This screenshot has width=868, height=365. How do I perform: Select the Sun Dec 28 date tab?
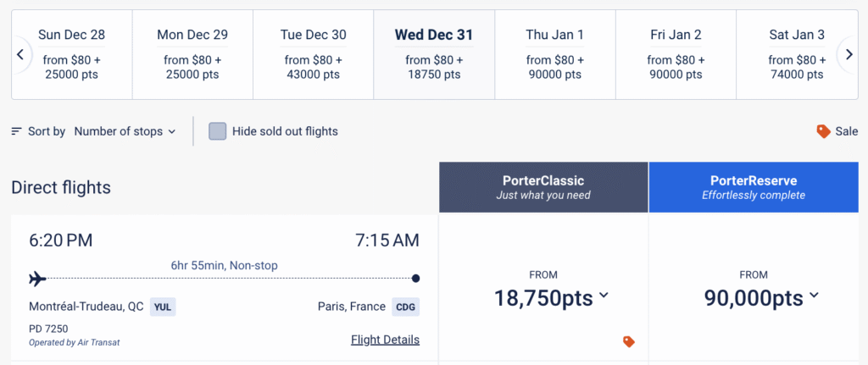tap(72, 54)
